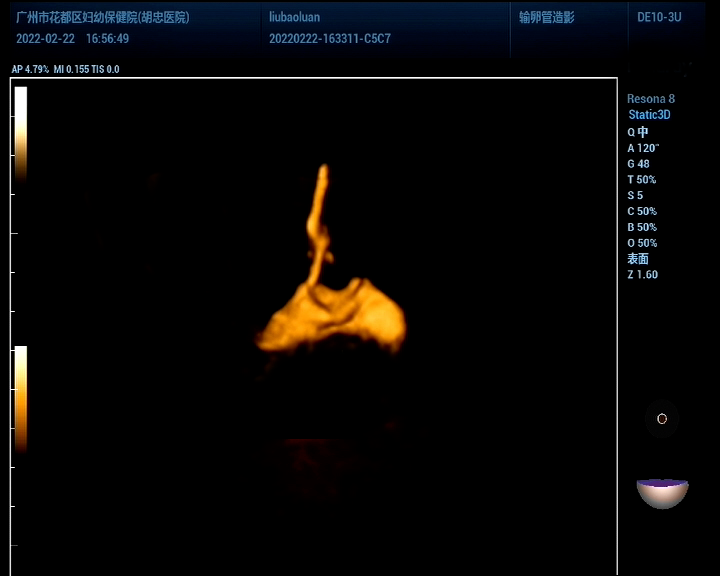Click the rendered 3D fallopian tube volume
Screen dimensions: 720x576
pyautogui.click(x=331, y=260)
